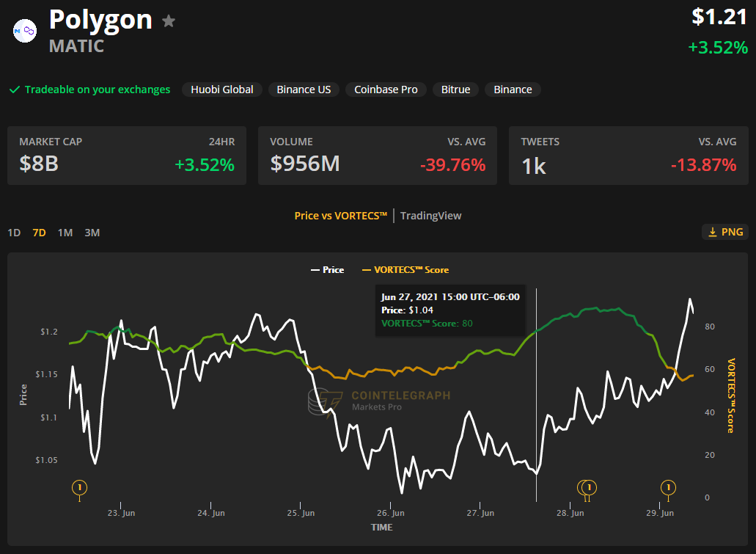Open Coinbase Pro exchange link
The height and width of the screenshot is (554, 756).
[x=386, y=90]
